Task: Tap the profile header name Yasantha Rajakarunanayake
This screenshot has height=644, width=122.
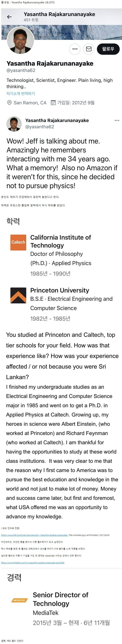Action: tap(59, 14)
